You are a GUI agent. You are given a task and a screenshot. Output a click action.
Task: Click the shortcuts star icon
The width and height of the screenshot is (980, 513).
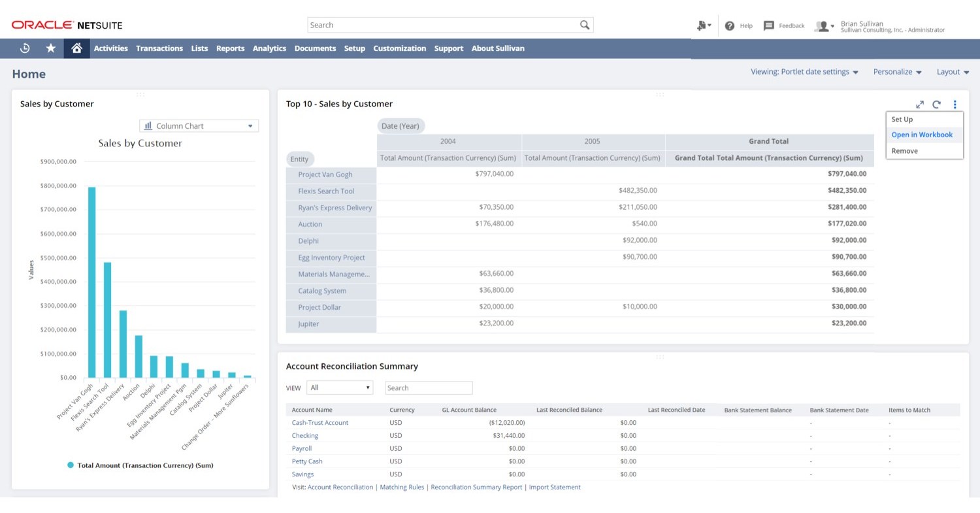pos(50,48)
